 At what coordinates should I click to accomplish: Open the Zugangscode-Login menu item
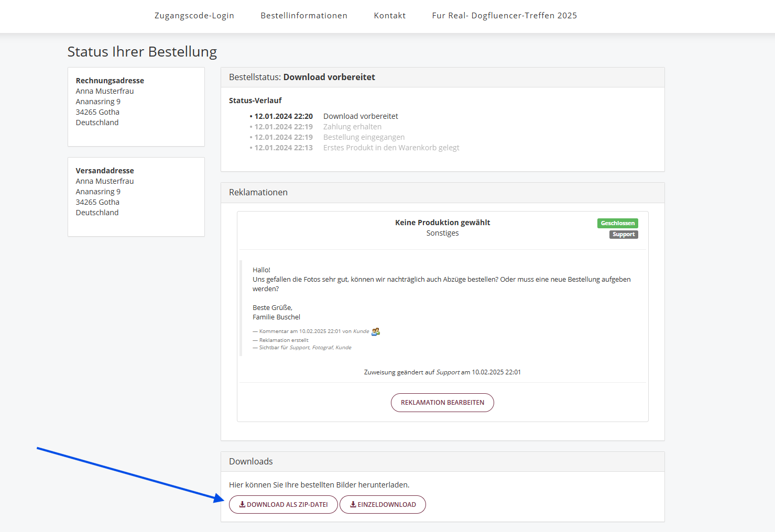point(194,16)
